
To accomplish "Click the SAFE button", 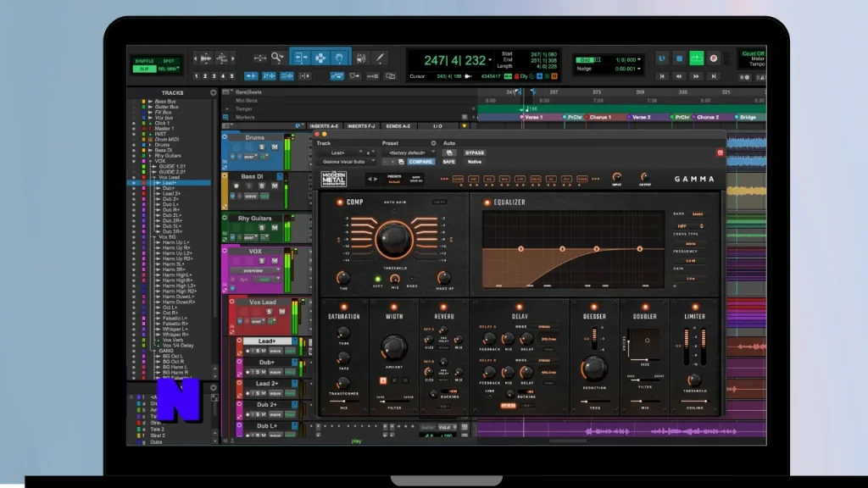I will tap(449, 162).
